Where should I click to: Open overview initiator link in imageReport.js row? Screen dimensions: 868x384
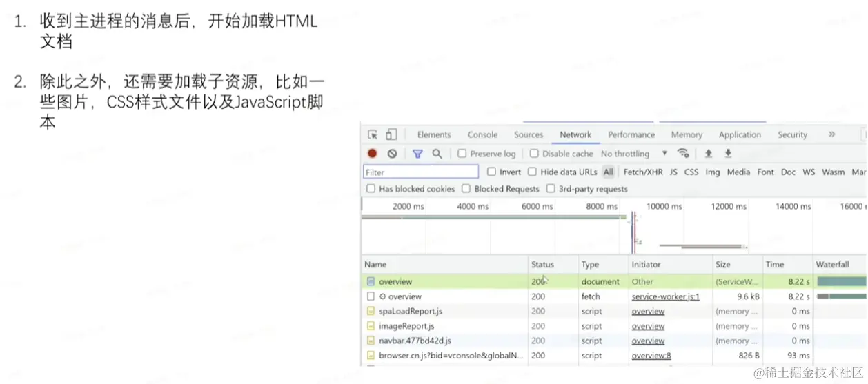(648, 326)
